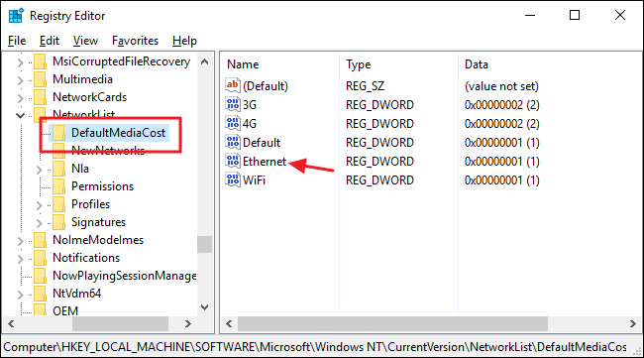Expand the Signatures subkey
This screenshot has height=358, width=644.
pyautogui.click(x=39, y=223)
